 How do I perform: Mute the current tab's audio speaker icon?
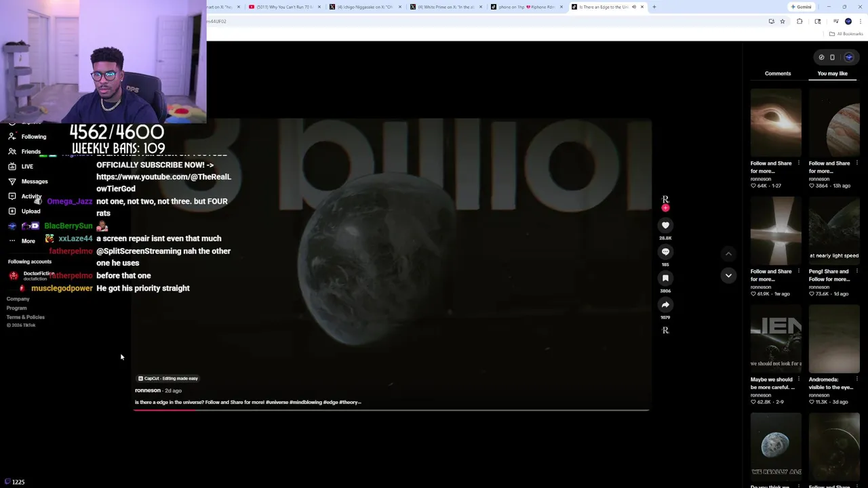634,7
